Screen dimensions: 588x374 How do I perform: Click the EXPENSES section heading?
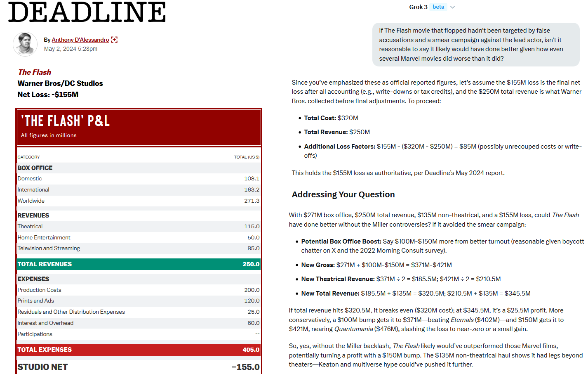point(33,279)
